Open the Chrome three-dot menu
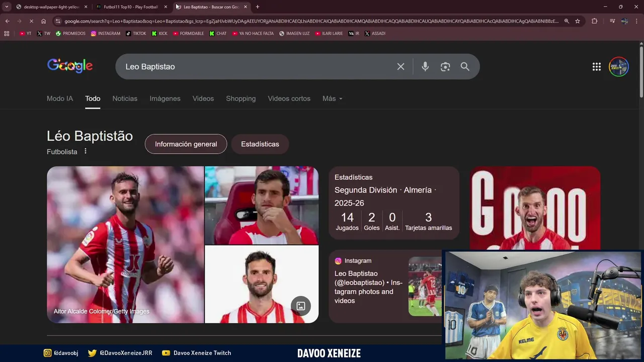Viewport: 644px width, 362px height. 637,21
